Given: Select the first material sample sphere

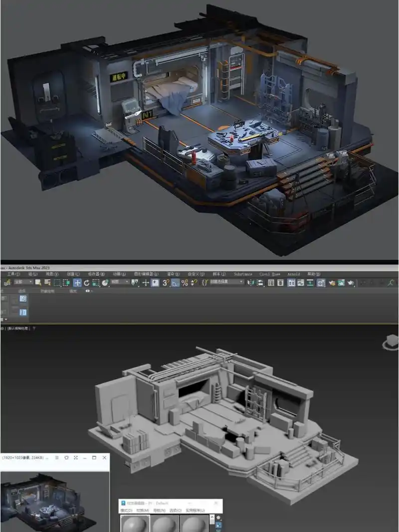Looking at the screenshot, I should coord(134,524).
